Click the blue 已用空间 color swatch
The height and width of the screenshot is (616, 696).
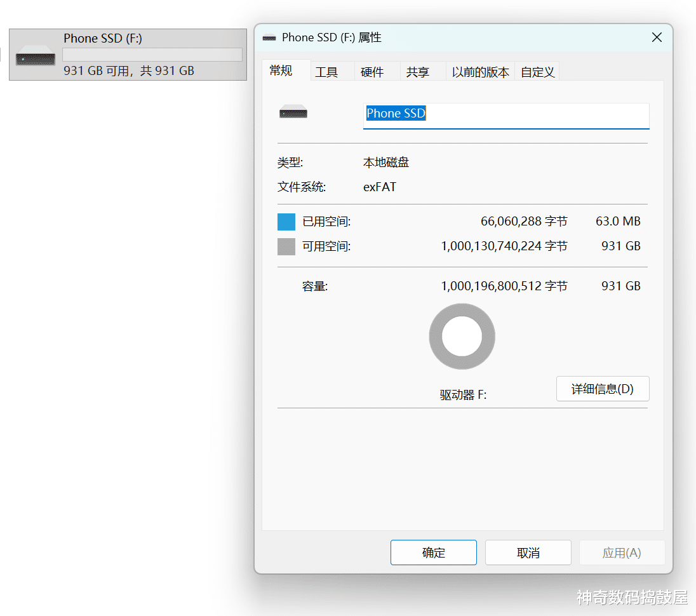pos(286,222)
